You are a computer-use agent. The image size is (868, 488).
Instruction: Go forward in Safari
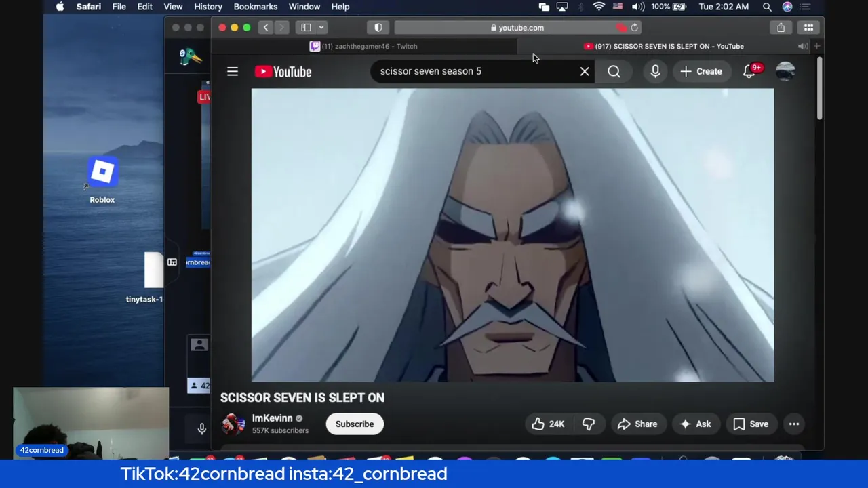pos(281,28)
